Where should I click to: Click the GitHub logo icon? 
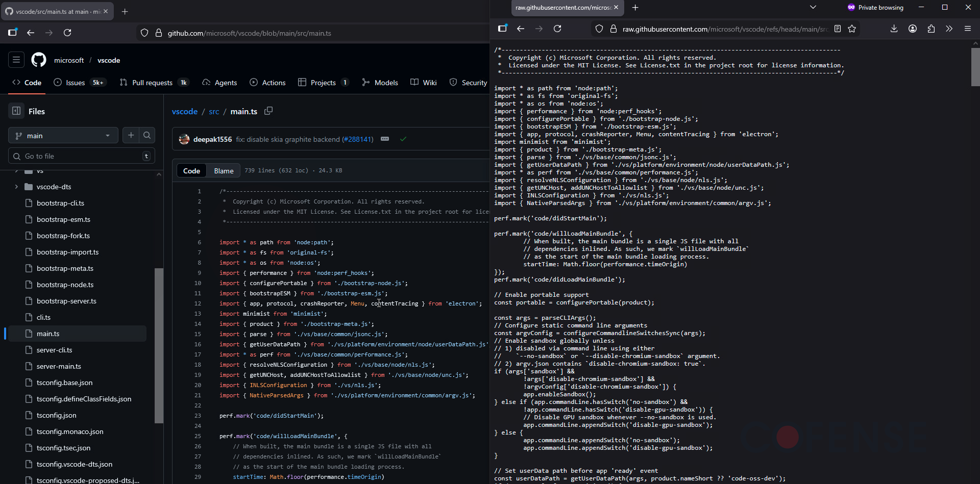[x=38, y=60]
